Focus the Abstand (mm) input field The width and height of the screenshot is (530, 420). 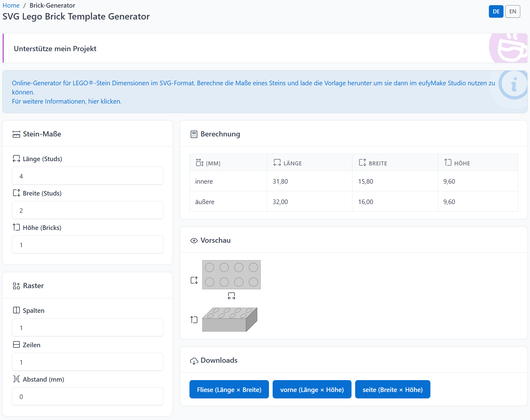coord(87,396)
